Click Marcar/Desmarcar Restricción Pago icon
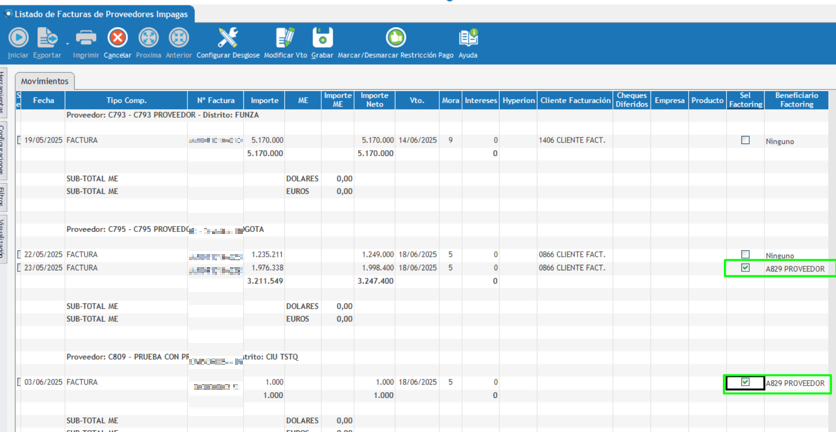836x432 pixels. (396, 39)
